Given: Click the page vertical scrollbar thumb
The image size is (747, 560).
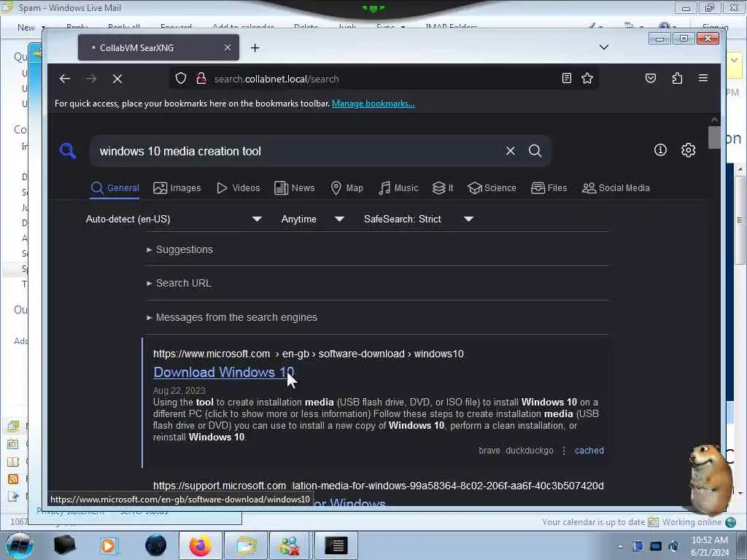Looking at the screenshot, I should point(714,138).
